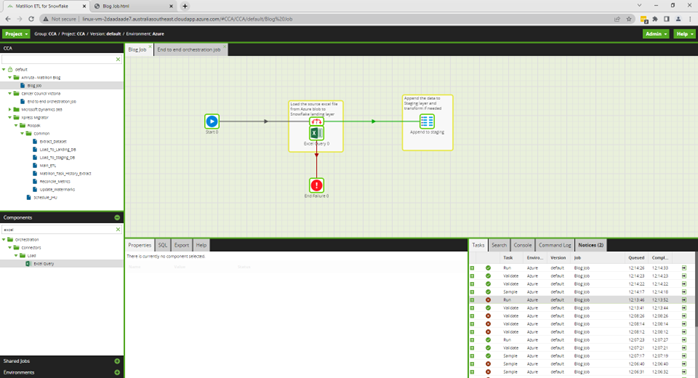Open the Admin dropdown menu
Viewport: 698px width, 378px height.
tap(656, 34)
